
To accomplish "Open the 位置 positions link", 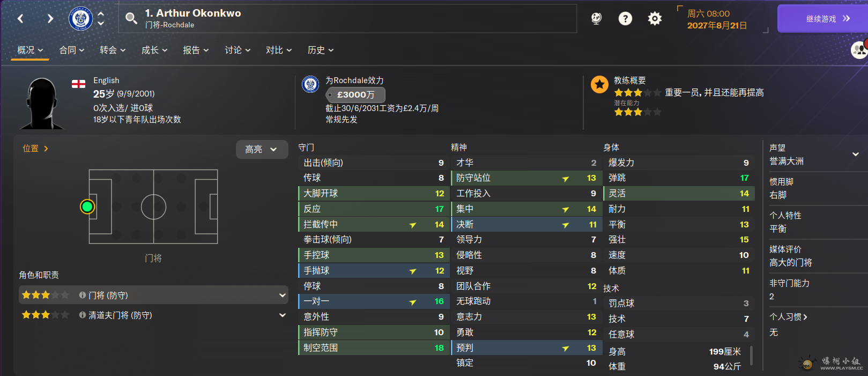I will (x=35, y=149).
